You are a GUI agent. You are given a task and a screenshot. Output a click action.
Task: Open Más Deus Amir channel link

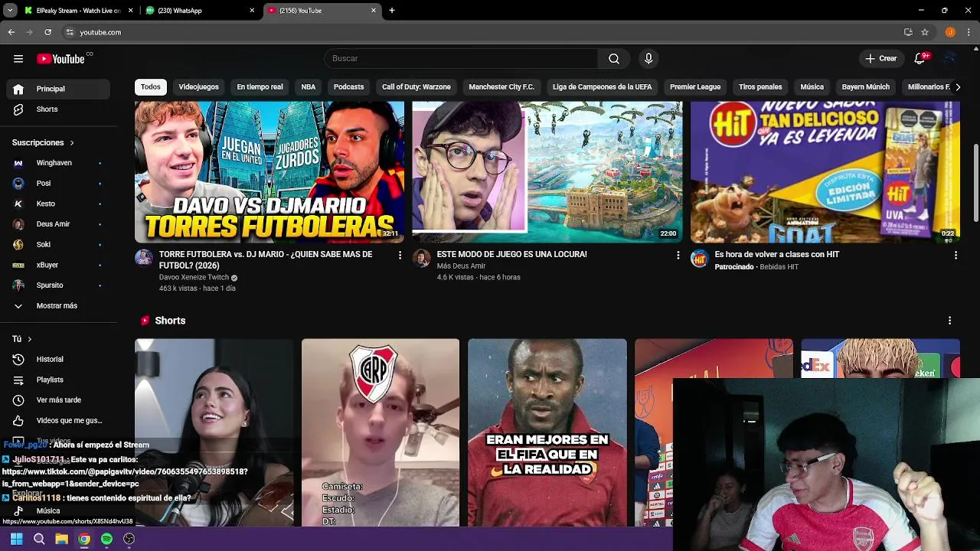click(x=461, y=266)
